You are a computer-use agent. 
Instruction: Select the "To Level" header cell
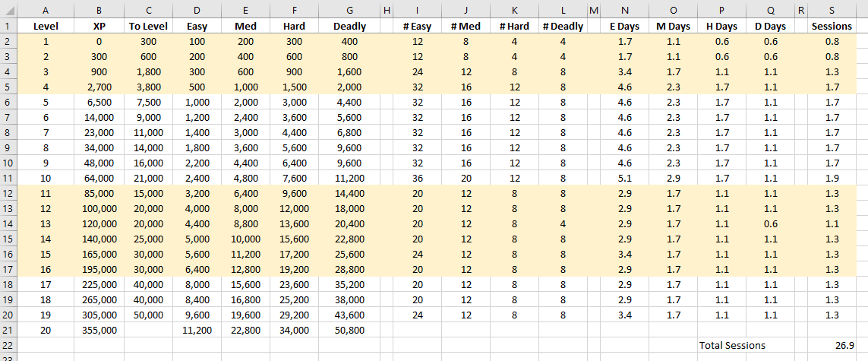point(148,26)
